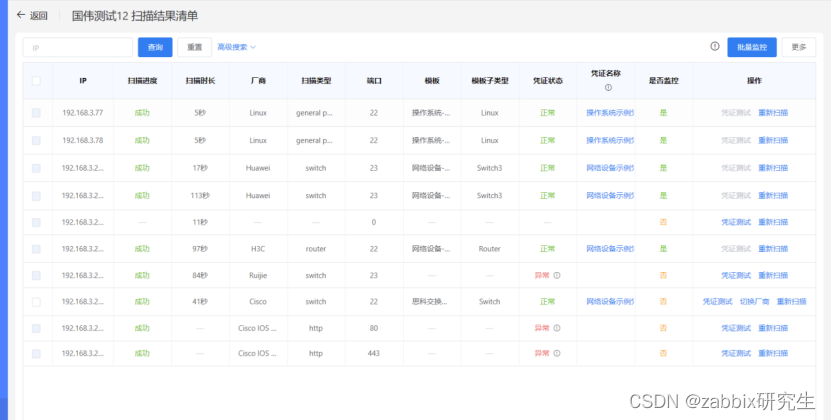Click 凭证测试 in the port 443 row
Image resolution: width=831 pixels, height=420 pixels.
pos(736,353)
